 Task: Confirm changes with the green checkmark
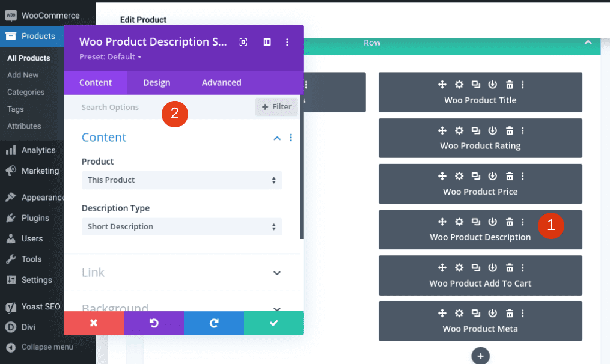pos(273,323)
